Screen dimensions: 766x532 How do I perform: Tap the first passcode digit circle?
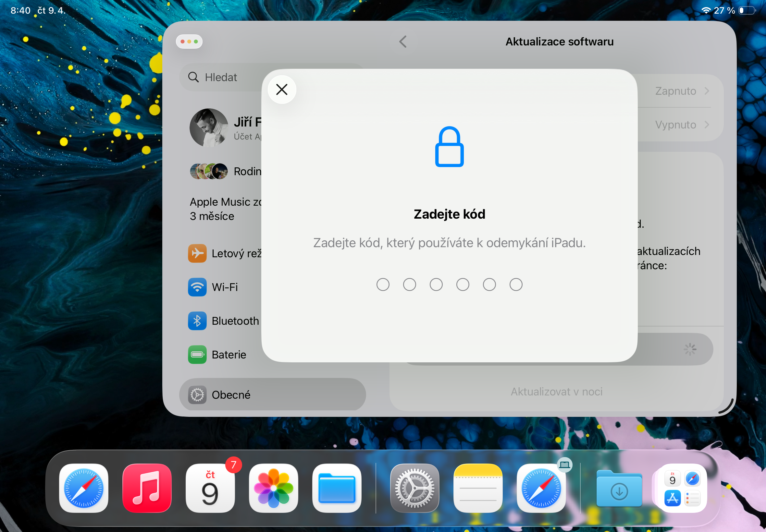[x=383, y=284]
